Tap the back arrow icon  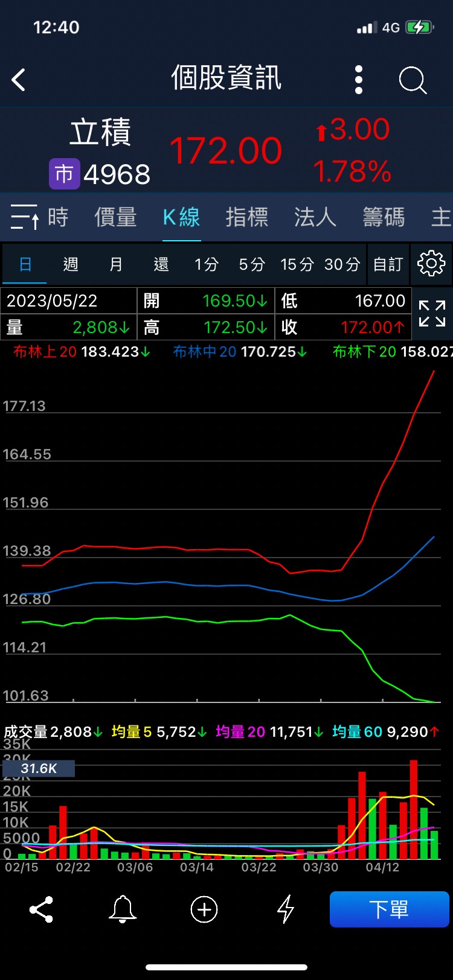(19, 80)
